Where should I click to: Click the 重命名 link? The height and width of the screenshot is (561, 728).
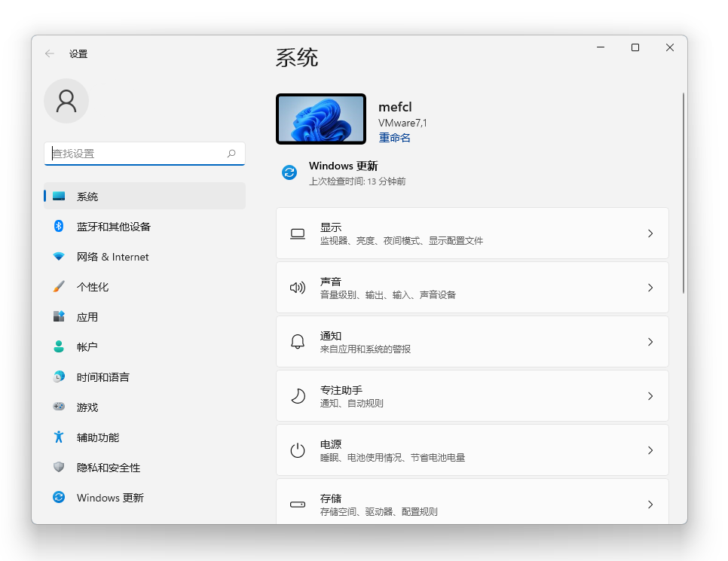[x=394, y=138]
